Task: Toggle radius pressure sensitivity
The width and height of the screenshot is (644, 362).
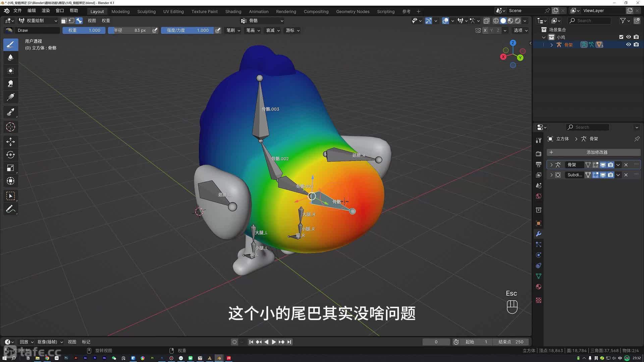Action: tap(155, 31)
